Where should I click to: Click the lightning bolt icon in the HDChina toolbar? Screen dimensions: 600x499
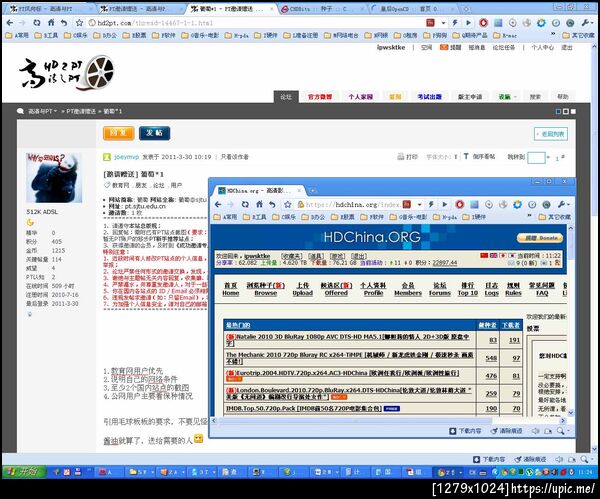pyautogui.click(x=431, y=205)
